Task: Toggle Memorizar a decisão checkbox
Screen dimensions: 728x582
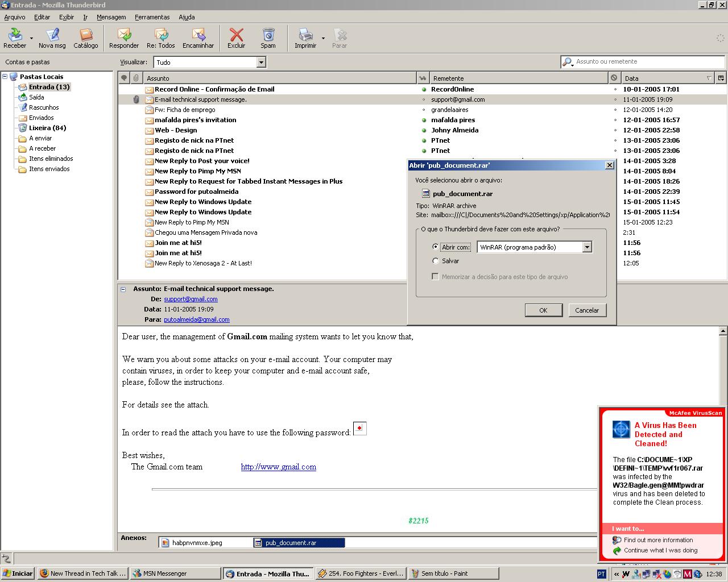Action: [436, 277]
